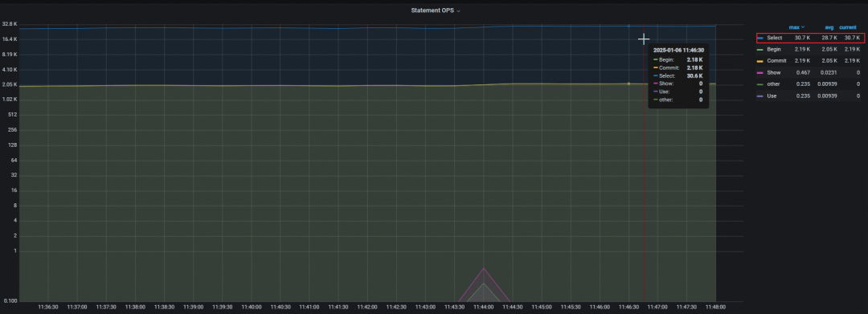Open the light green color swatch for Begin

(760, 50)
